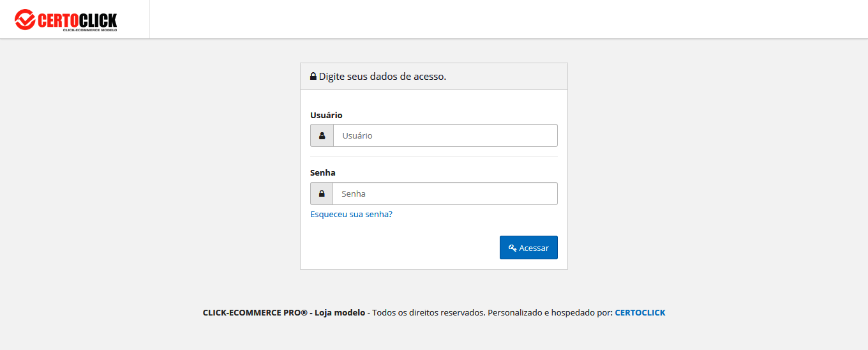Image resolution: width=868 pixels, height=350 pixels.
Task: Click the red checkmark emblem in logo
Action: pyautogui.click(x=25, y=20)
